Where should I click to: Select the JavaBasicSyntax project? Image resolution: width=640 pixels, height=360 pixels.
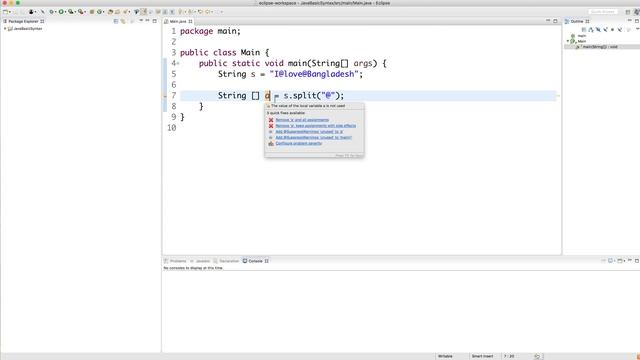tap(28, 29)
